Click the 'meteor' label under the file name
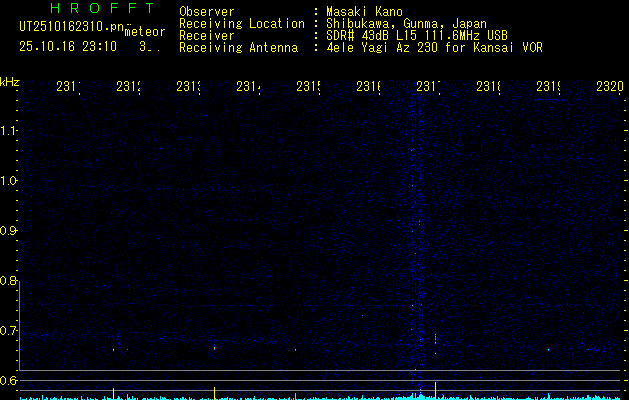 pyautogui.click(x=145, y=32)
